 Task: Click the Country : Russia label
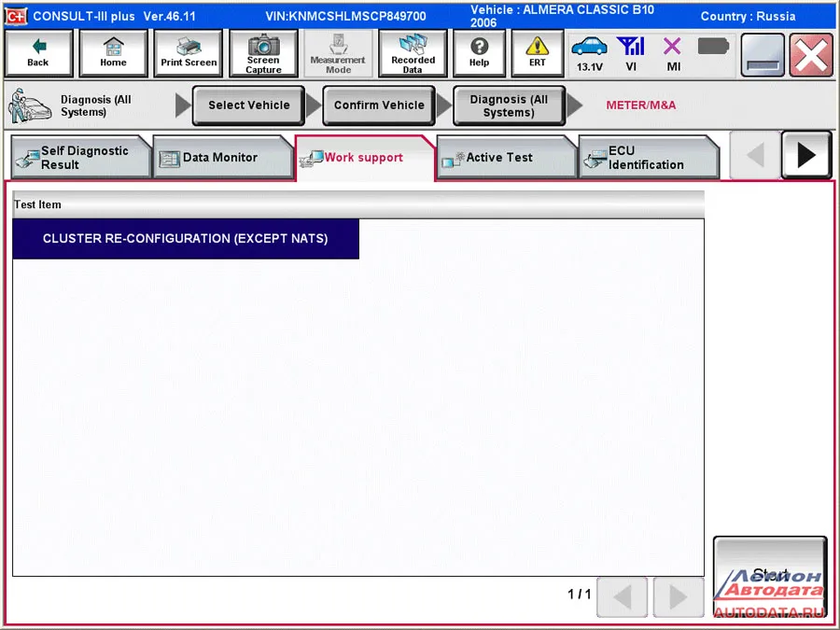(x=748, y=16)
